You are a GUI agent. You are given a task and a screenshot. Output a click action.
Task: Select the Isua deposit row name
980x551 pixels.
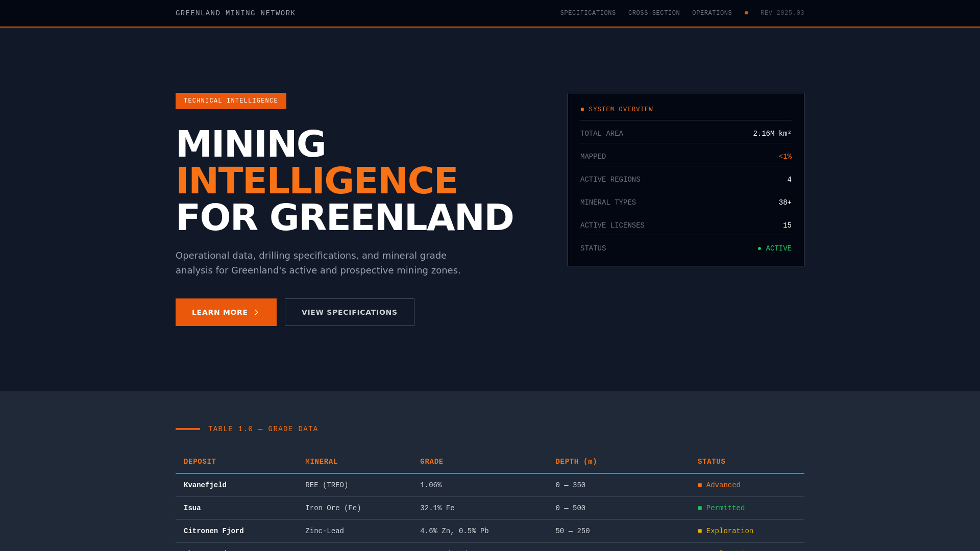click(192, 508)
